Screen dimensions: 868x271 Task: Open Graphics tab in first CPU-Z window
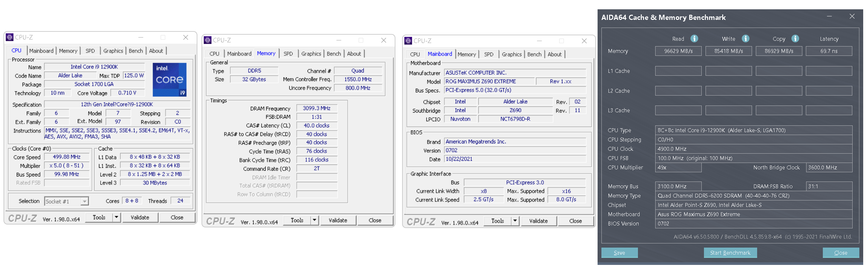[x=113, y=51]
